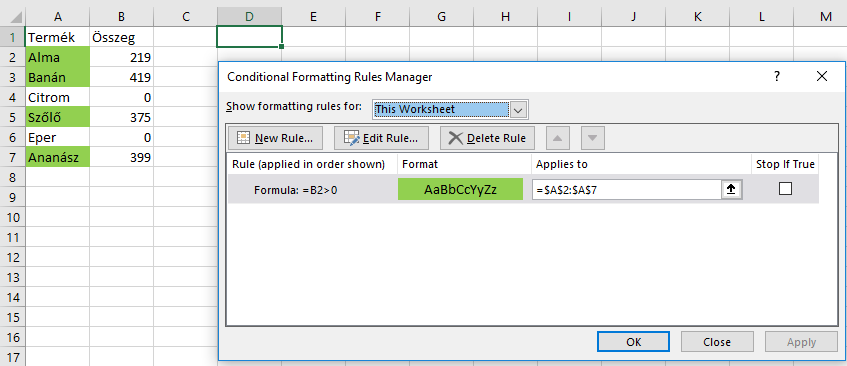Collapse dialog via range selector icon

click(733, 189)
